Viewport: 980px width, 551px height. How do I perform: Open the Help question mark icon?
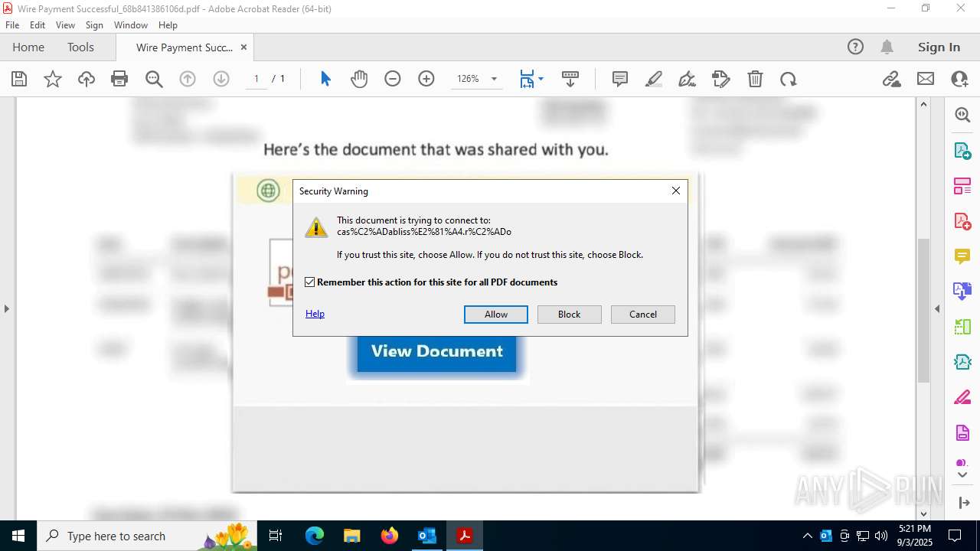855,47
